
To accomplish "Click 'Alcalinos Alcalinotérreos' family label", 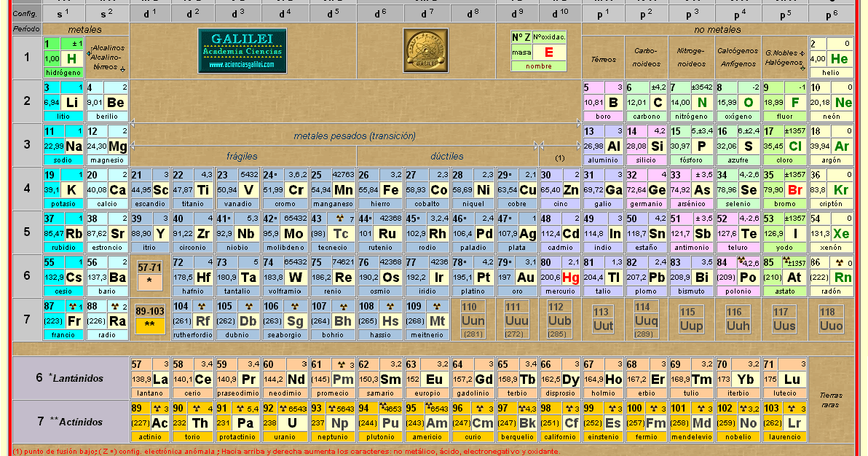I will 107,58.
